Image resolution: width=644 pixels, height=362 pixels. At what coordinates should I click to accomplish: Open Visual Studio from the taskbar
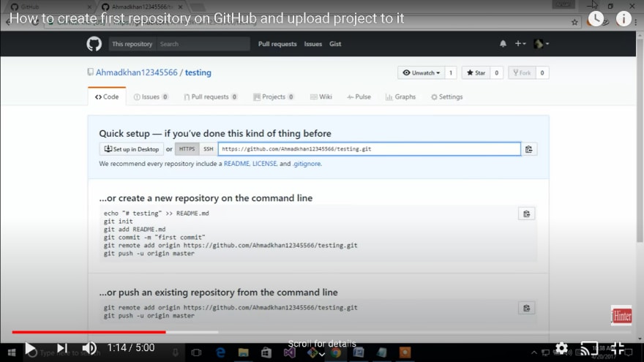289,352
